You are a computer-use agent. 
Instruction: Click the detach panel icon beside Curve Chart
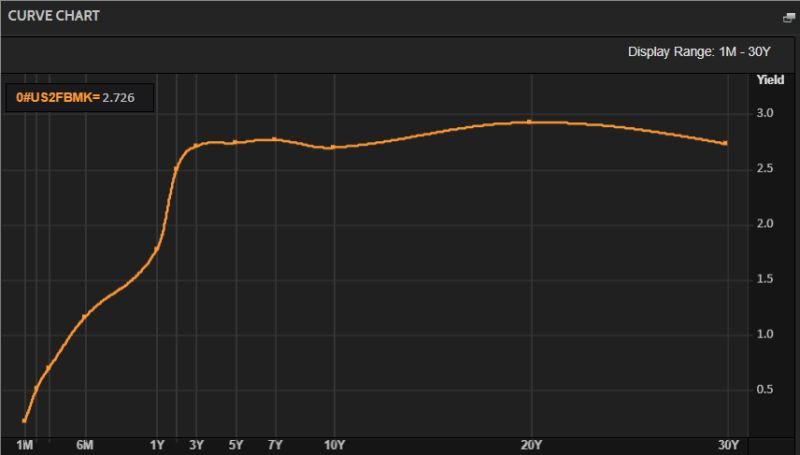point(789,18)
